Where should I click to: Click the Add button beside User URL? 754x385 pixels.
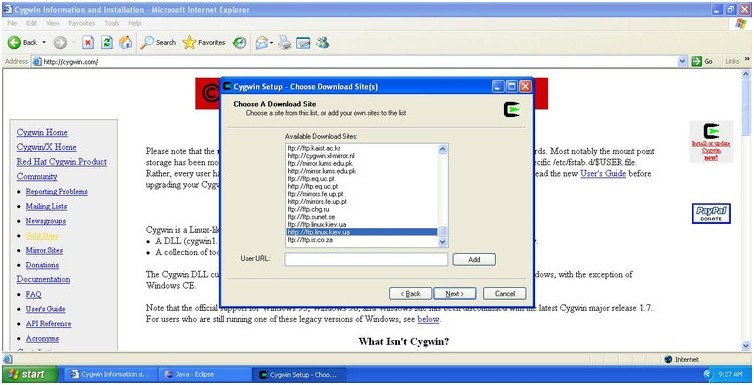point(474,260)
